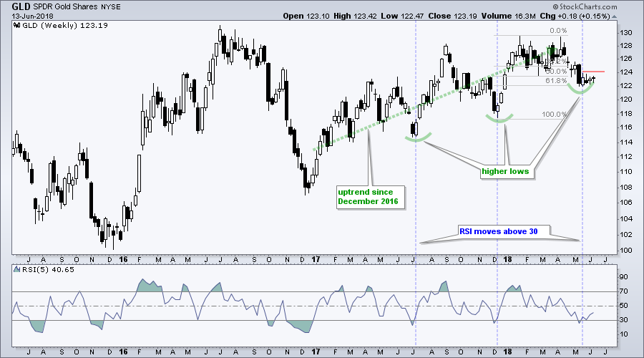This screenshot has height=358, width=644.
Task: Click the GLD (Weekly) 123.19 legend label
Action: 65,26
